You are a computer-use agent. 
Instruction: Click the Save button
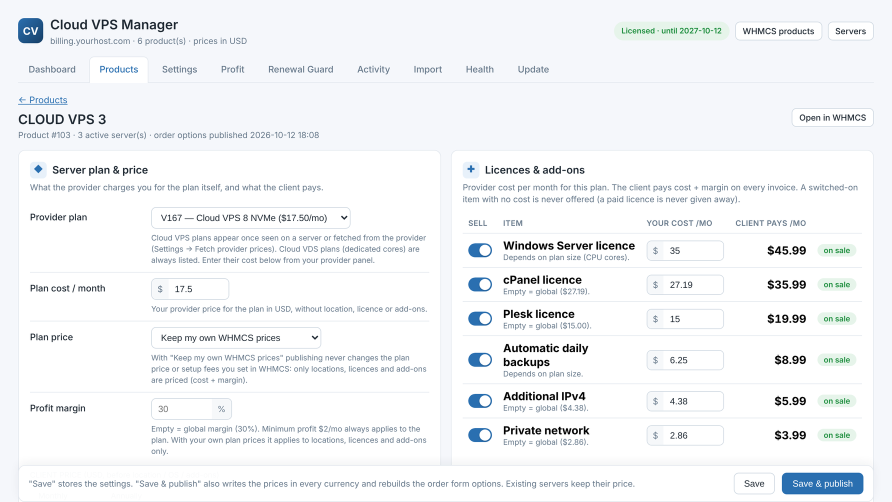coord(754,484)
